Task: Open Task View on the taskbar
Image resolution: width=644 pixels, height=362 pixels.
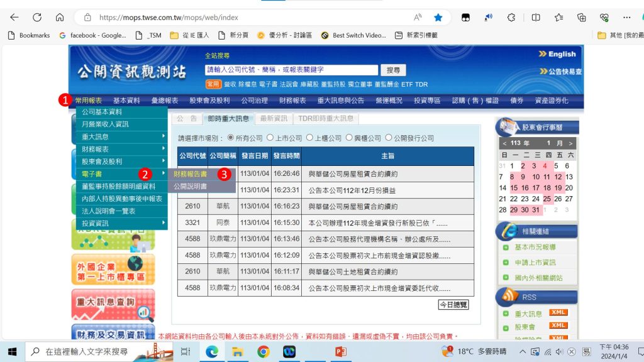Action: (x=186, y=352)
